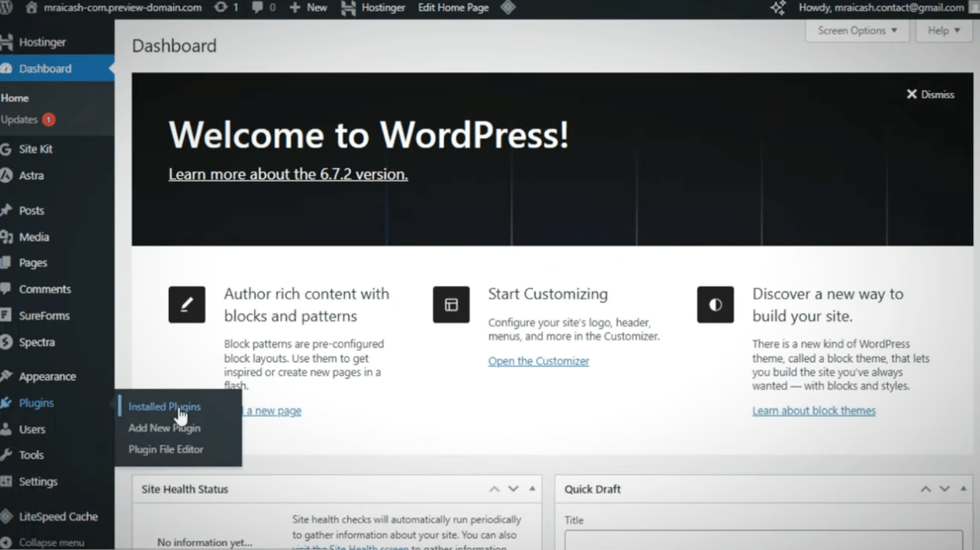The image size is (980, 550).
Task: Select Installed Plugins from the submenu
Action: point(164,407)
